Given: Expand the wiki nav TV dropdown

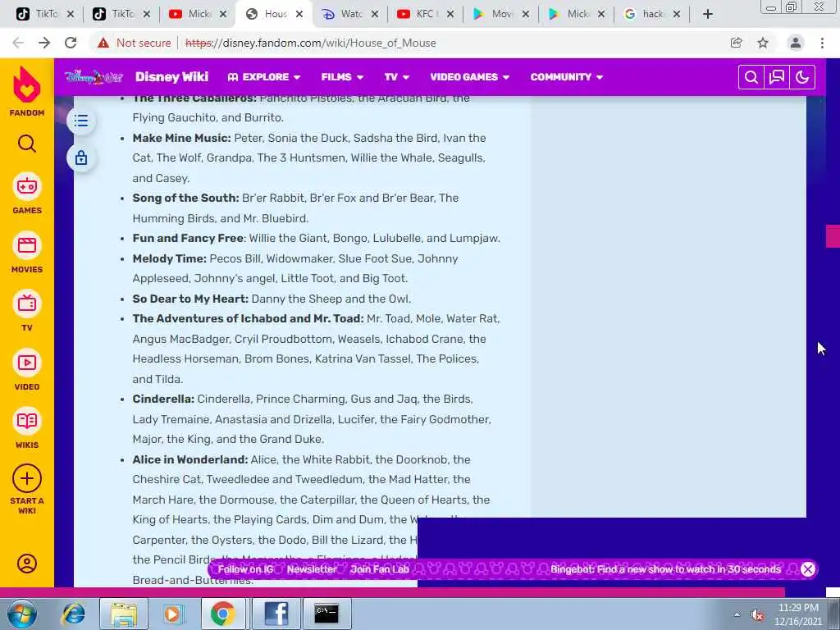Looking at the screenshot, I should click(x=397, y=77).
